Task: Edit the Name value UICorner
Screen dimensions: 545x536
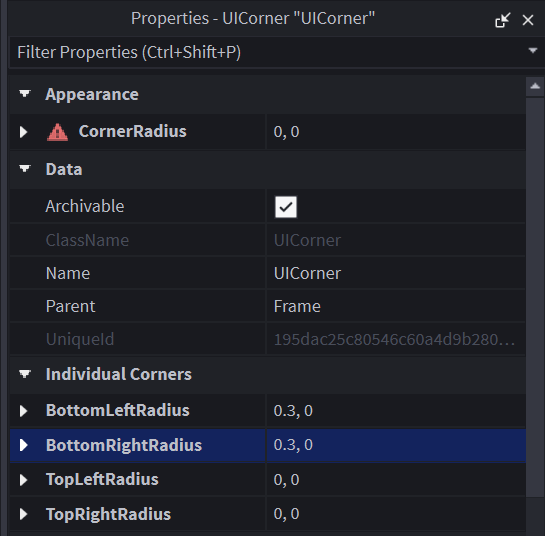Action: pos(396,273)
